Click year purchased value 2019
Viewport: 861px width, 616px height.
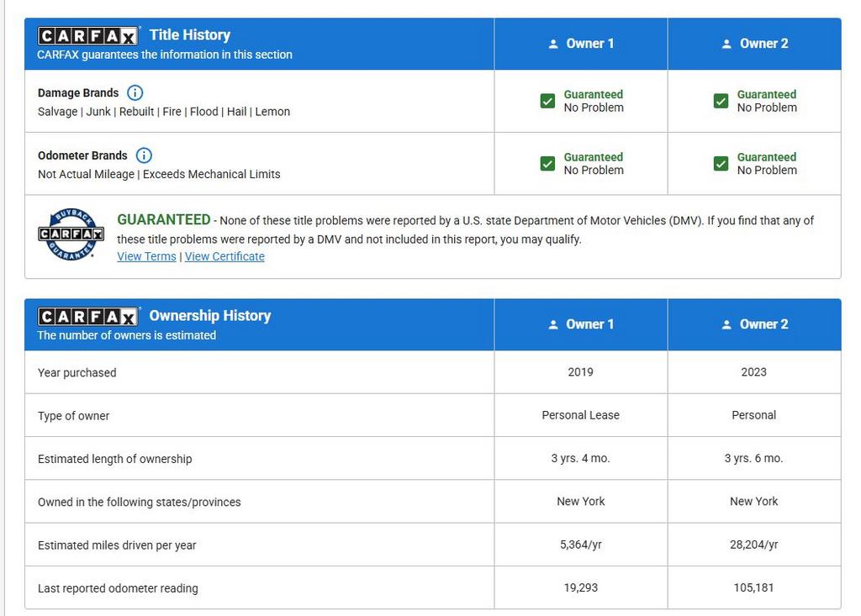[x=580, y=372]
